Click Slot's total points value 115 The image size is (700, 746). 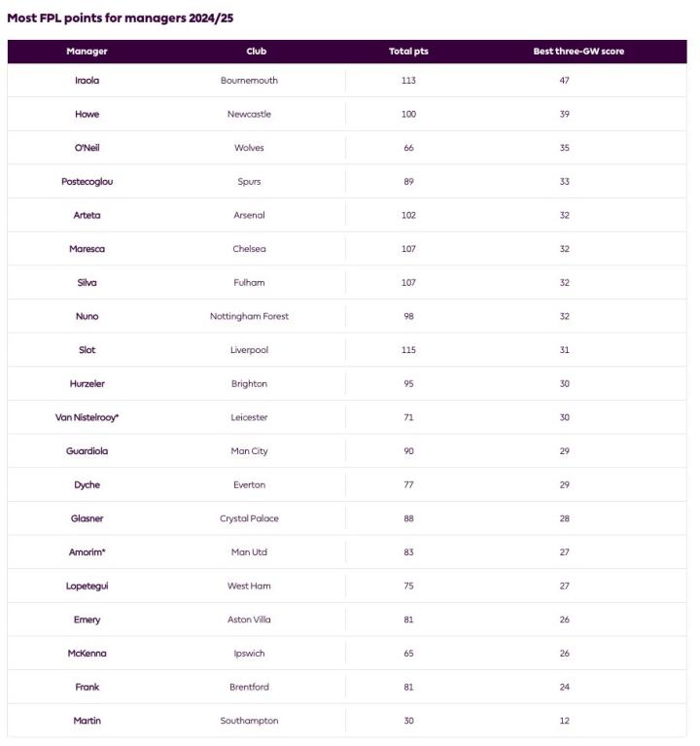pyautogui.click(x=408, y=350)
